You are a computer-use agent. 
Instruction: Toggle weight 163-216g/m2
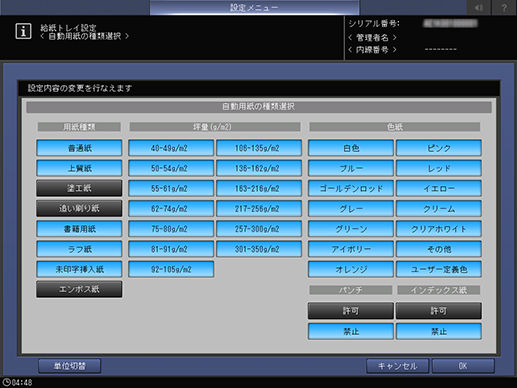point(259,188)
